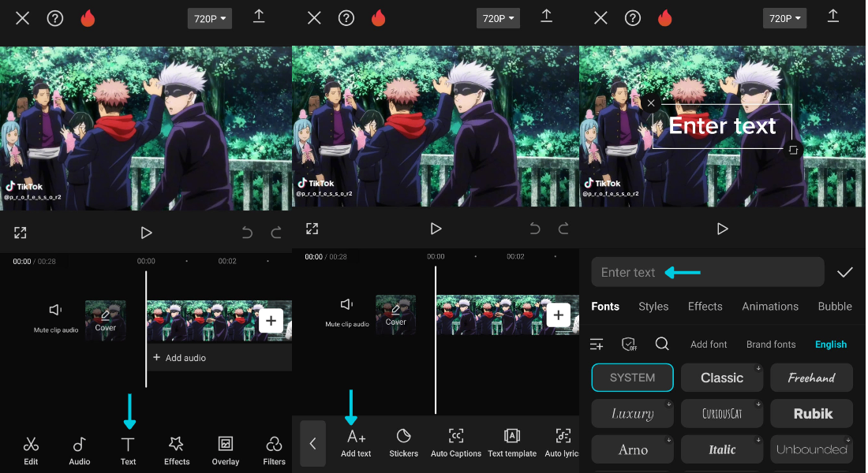868x473 pixels.
Task: Choose the Rubik font
Action: pyautogui.click(x=811, y=413)
